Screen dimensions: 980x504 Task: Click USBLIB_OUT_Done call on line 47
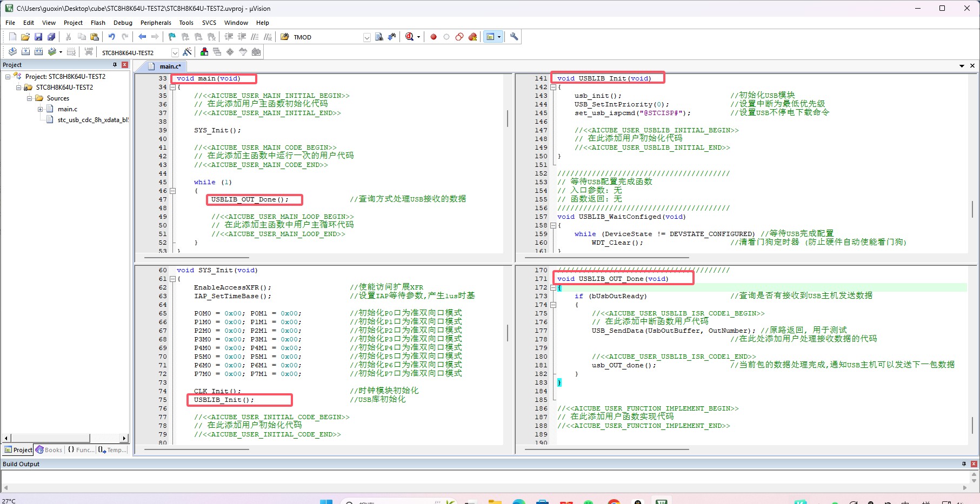coord(250,199)
